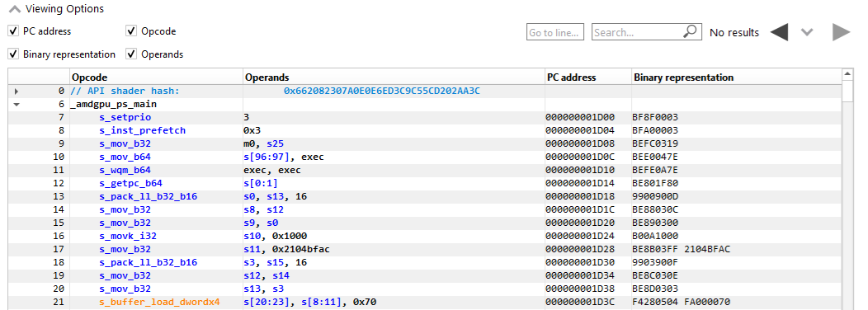Click operand m0, s25

(x=263, y=144)
